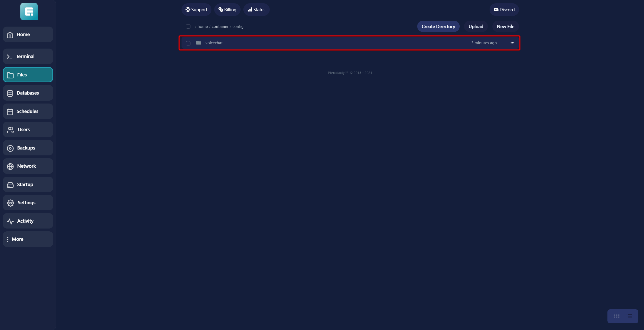Open the Activity log
The width and height of the screenshot is (644, 330).
(x=28, y=221)
